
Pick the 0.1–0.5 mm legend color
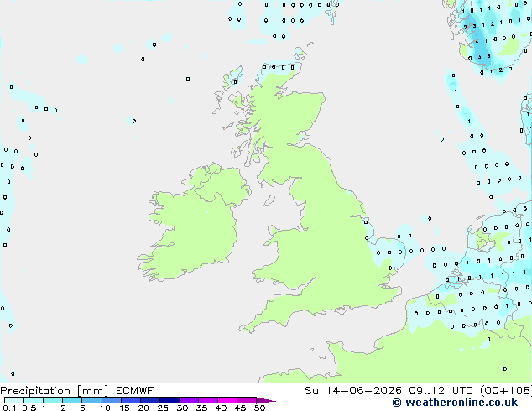pyautogui.click(x=14, y=400)
